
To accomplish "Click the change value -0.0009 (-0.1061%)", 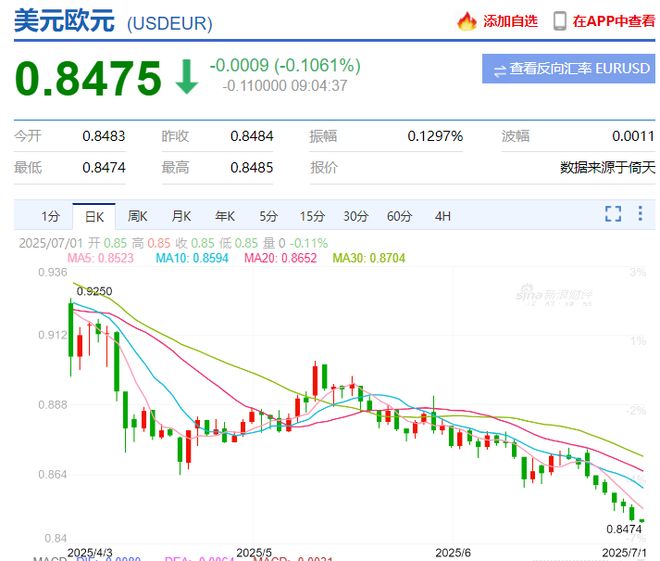I will (285, 65).
